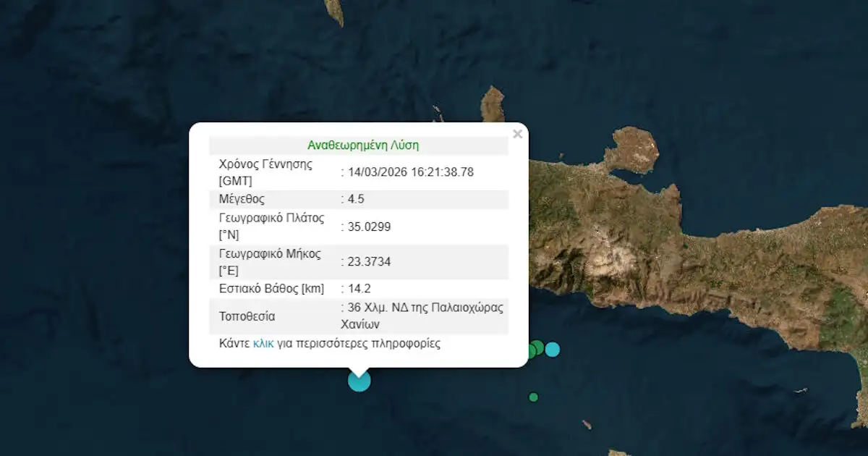
Task: Select the focal depth value 14.2 km
Action: [359, 288]
